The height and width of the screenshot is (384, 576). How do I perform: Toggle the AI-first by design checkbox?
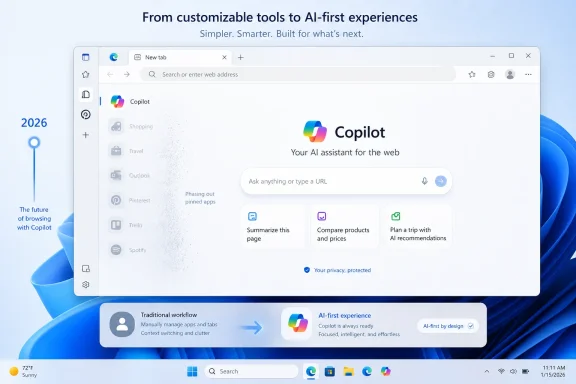coord(471,326)
